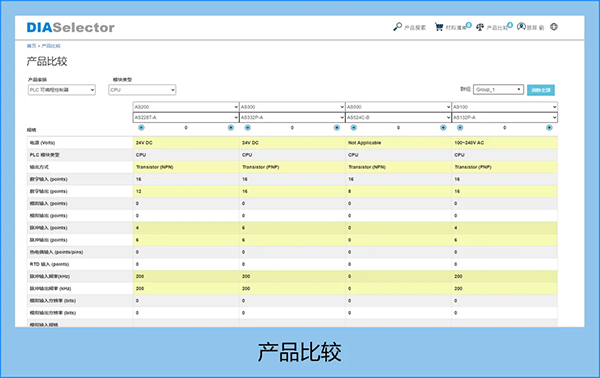Open product search magnifier icon
The width and height of the screenshot is (600, 378).
tap(398, 27)
